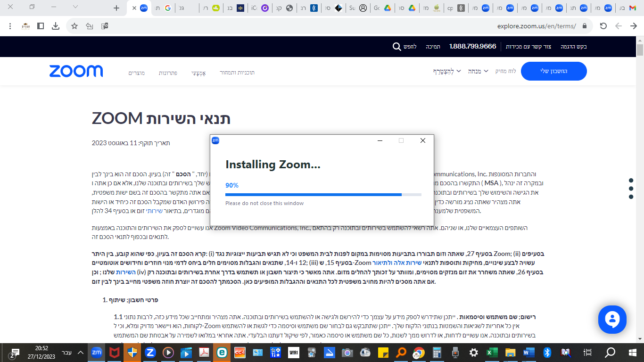This screenshot has width=644, height=362.
Task: Call link 1.888.799.9666
Action: (x=472, y=47)
